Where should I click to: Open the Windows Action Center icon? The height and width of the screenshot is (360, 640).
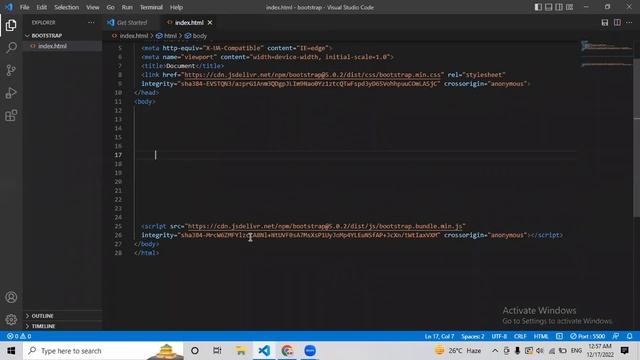point(624,351)
